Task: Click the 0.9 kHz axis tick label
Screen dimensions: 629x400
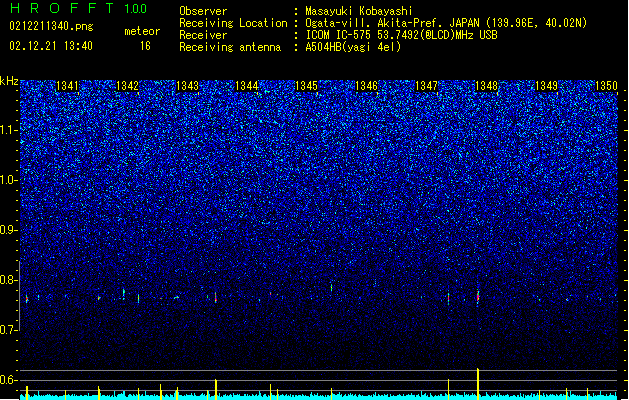Action: coord(8,230)
